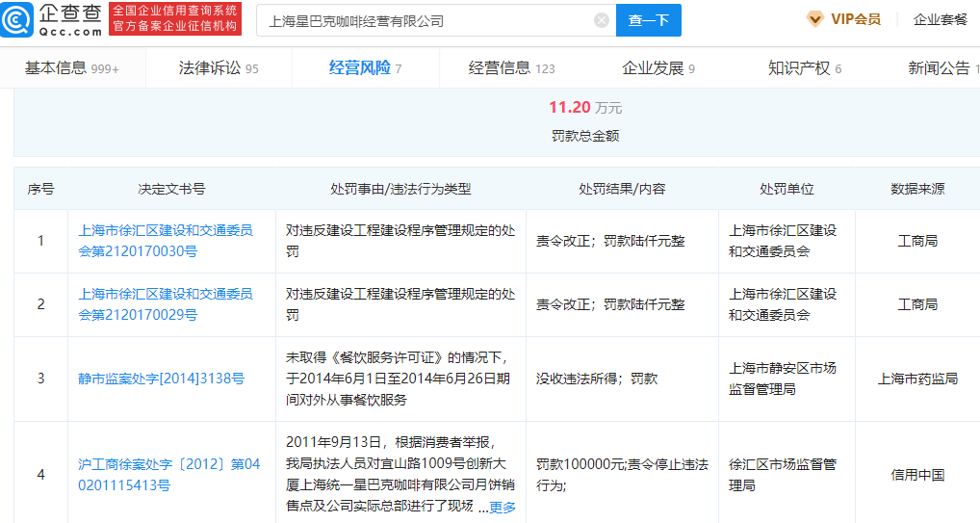The image size is (980, 523).
Task: Click the Qcc.com logo icon
Action: click(17, 19)
